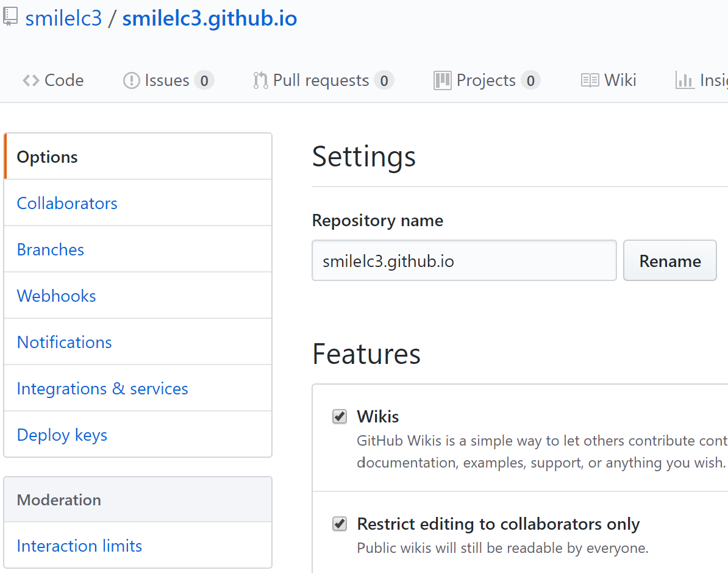Switch to the Pull requests tab

coord(323,80)
